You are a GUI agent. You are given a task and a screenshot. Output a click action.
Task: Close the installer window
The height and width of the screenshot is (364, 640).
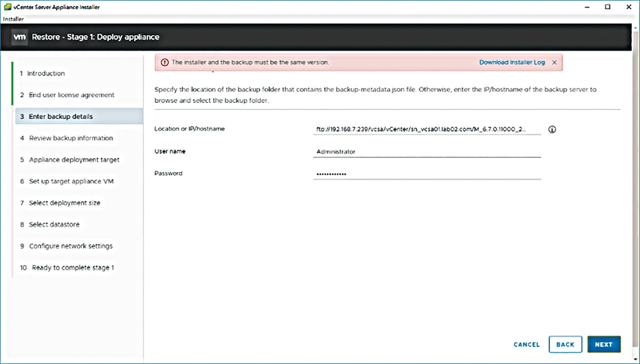click(x=628, y=7)
